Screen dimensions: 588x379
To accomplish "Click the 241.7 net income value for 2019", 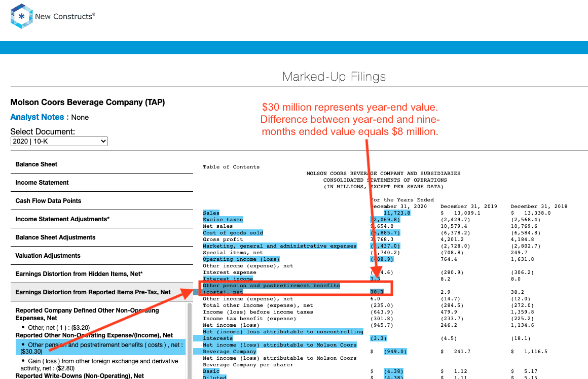I will point(462,352).
